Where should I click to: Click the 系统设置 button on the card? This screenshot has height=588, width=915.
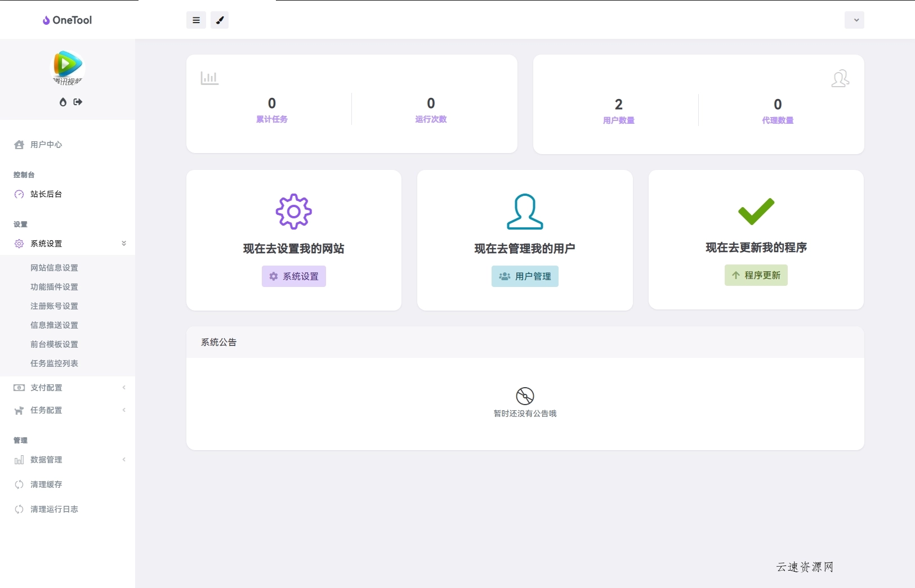pos(293,276)
